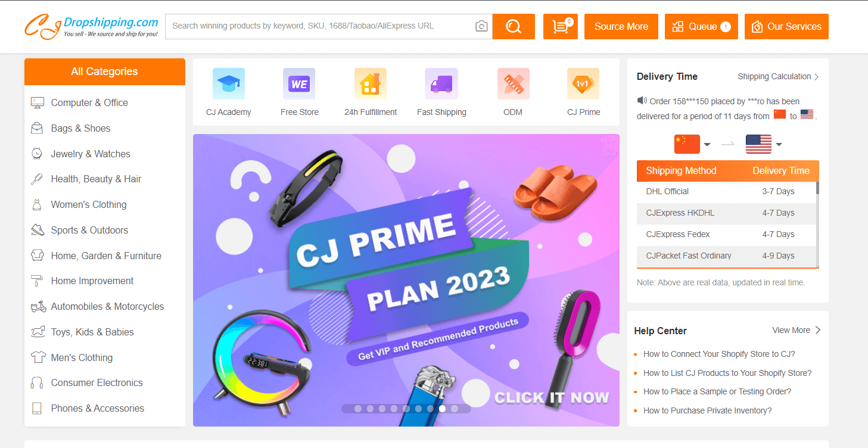Click the product search input field
Screen dimensions: 868x448
click(322, 26)
